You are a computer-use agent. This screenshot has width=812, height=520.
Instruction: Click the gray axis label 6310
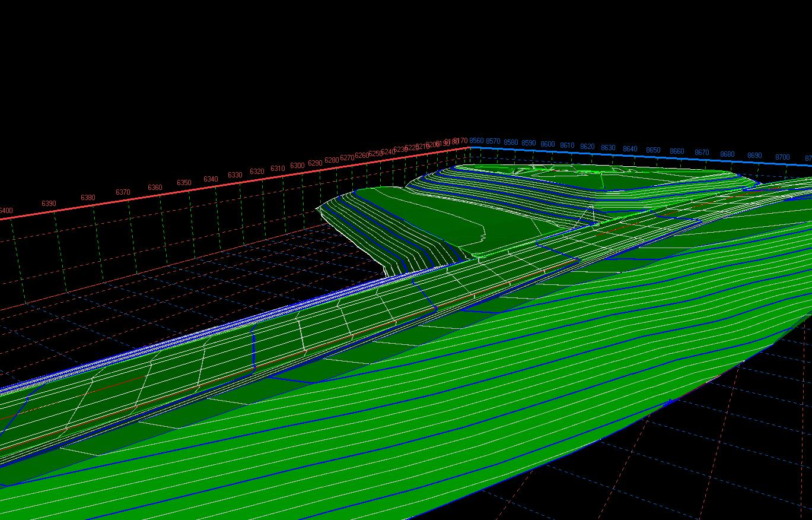coord(278,169)
